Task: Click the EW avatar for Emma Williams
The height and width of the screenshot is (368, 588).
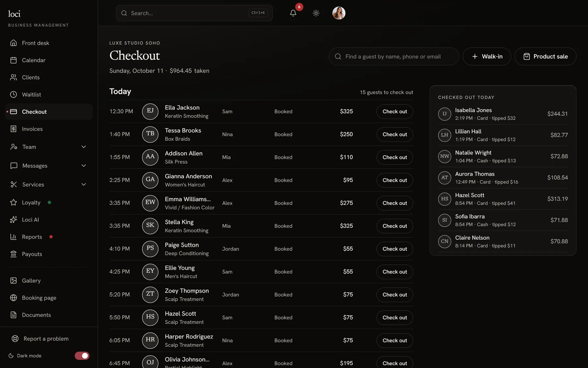Action: tap(150, 203)
